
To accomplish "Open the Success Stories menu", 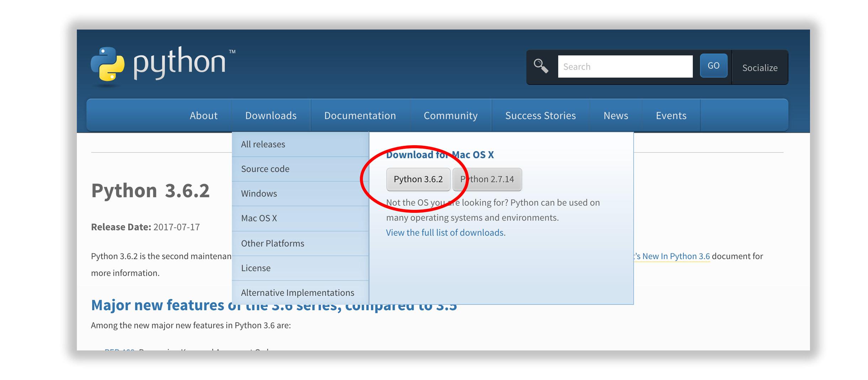I will [x=540, y=115].
